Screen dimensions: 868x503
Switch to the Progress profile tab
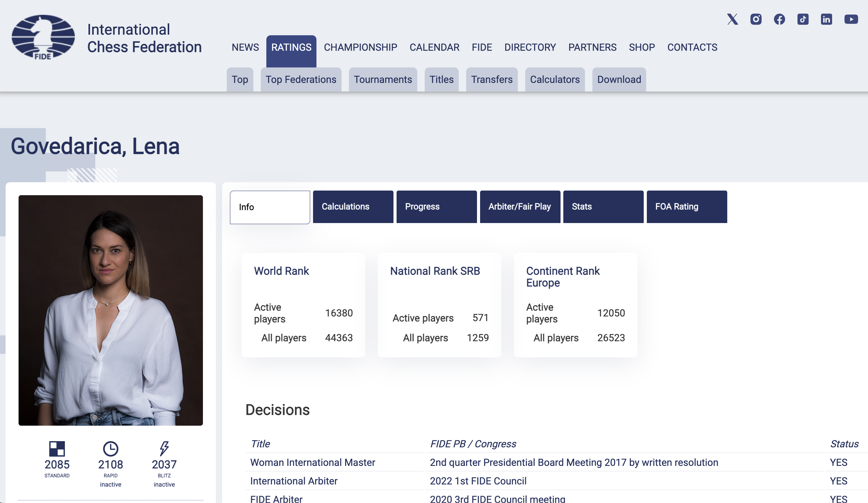[436, 207]
